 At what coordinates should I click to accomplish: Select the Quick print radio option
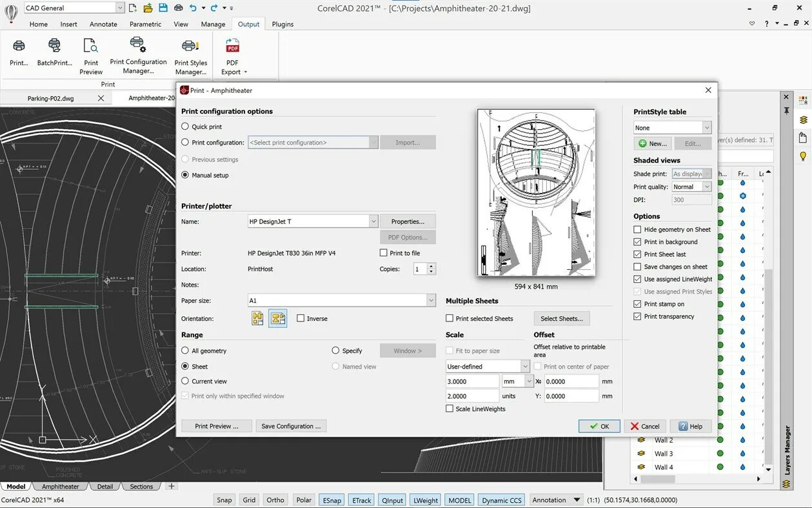(x=185, y=127)
